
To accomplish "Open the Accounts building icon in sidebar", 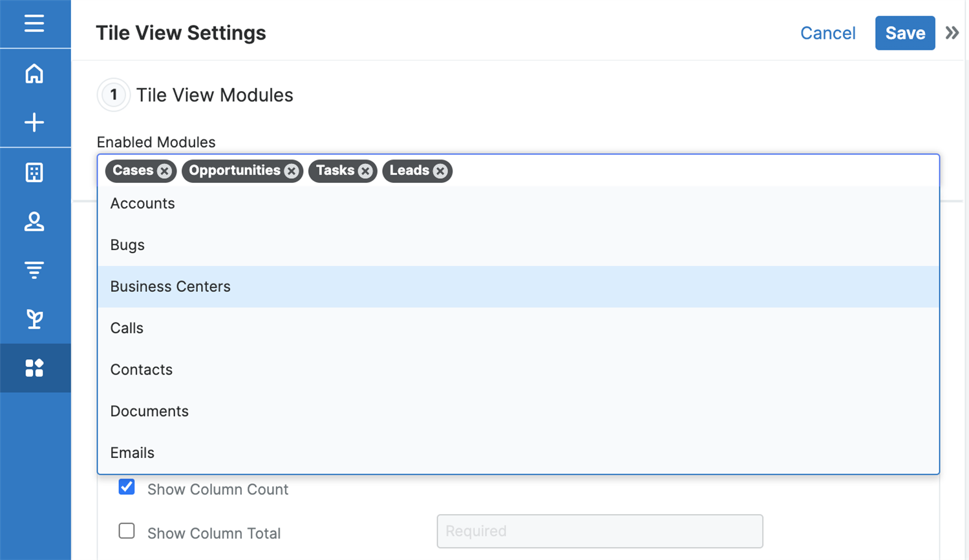I will [x=34, y=172].
